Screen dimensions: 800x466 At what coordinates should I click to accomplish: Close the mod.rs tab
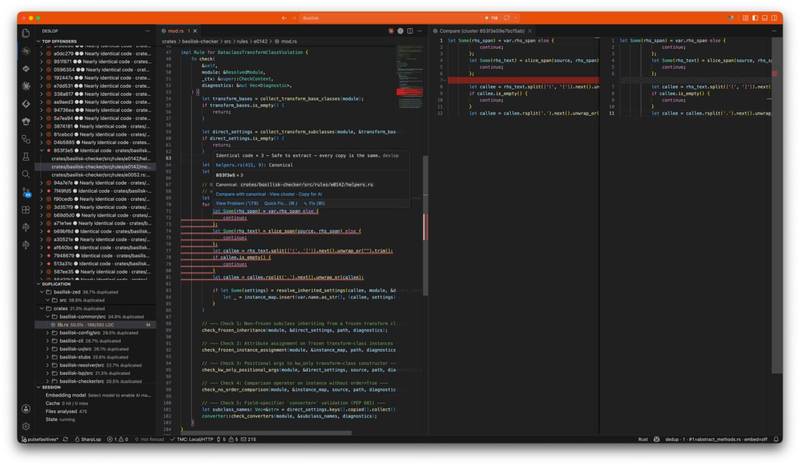coord(195,31)
